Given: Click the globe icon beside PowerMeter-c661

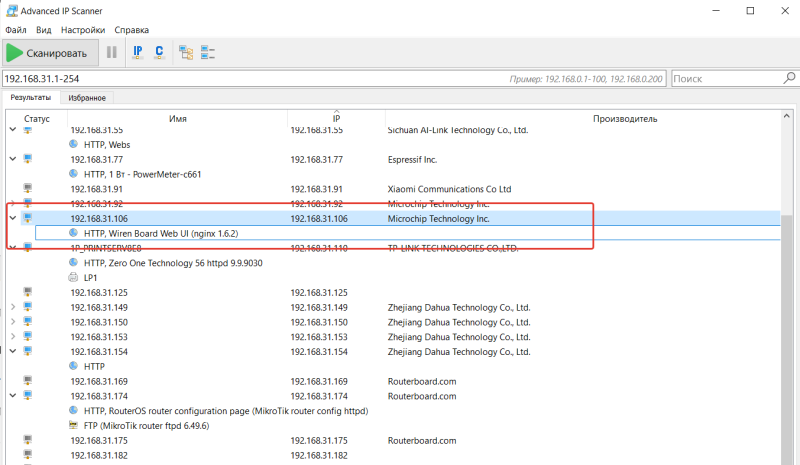Looking at the screenshot, I should [73, 174].
